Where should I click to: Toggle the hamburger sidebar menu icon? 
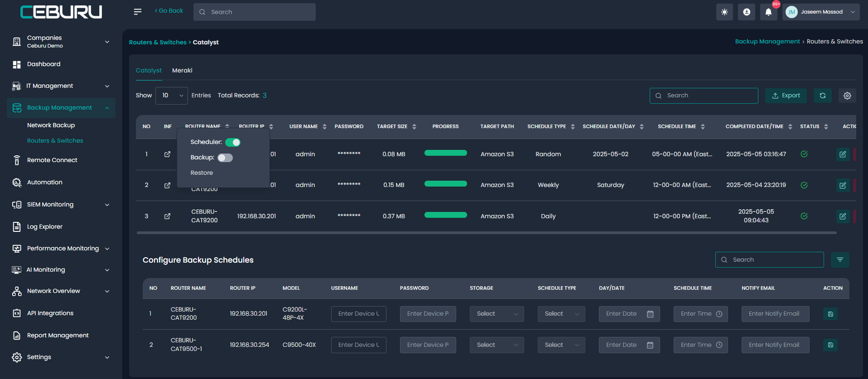click(x=138, y=12)
